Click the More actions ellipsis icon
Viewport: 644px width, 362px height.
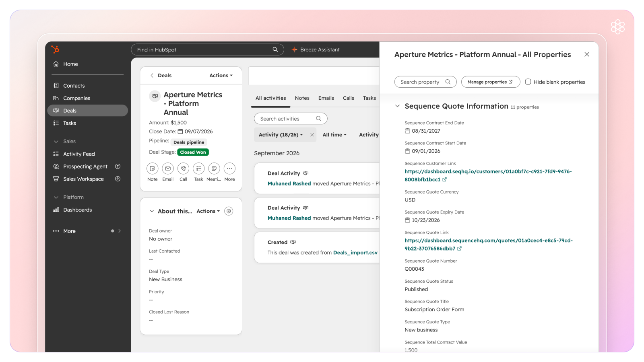point(229,169)
